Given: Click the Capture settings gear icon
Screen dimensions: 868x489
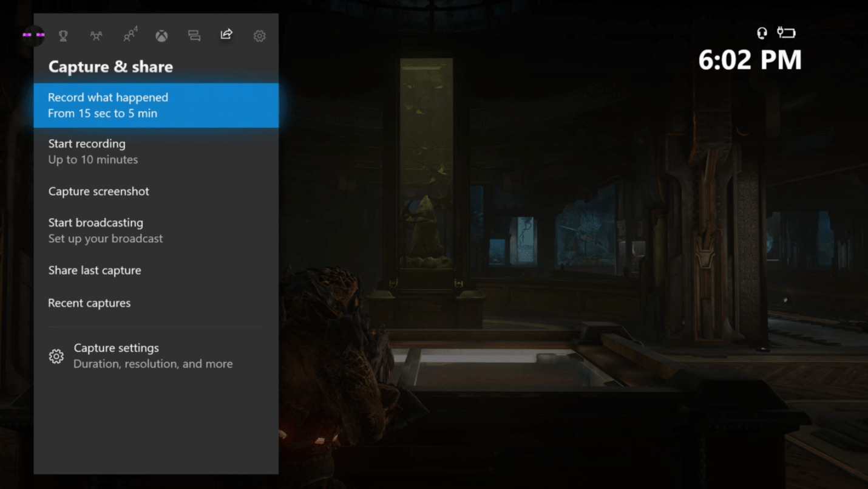Looking at the screenshot, I should (56, 357).
